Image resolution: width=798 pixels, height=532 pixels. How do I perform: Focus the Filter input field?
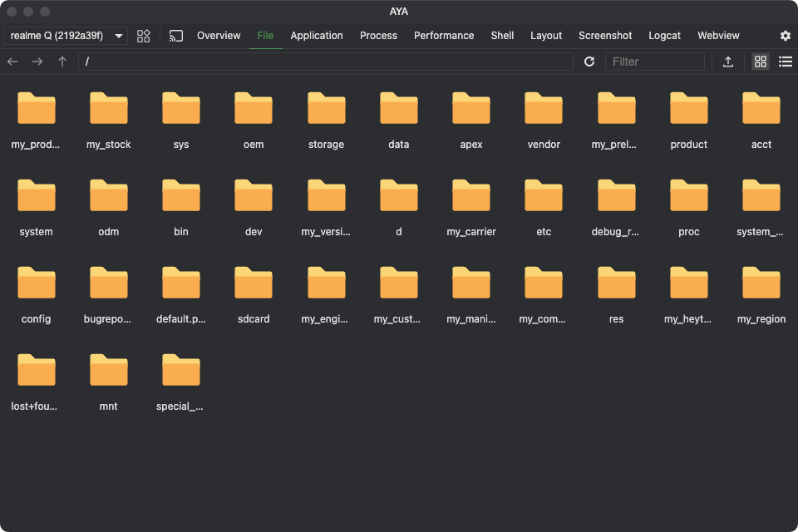[x=654, y=62]
